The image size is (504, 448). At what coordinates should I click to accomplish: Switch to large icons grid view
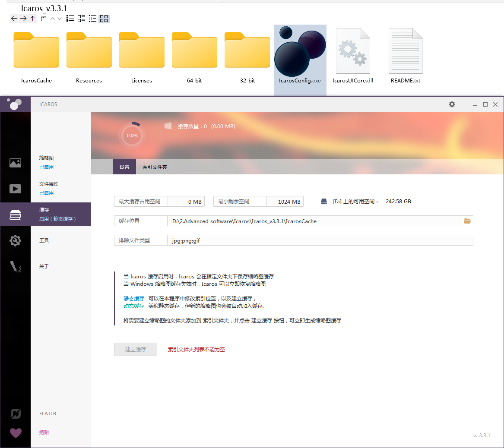pos(104,18)
